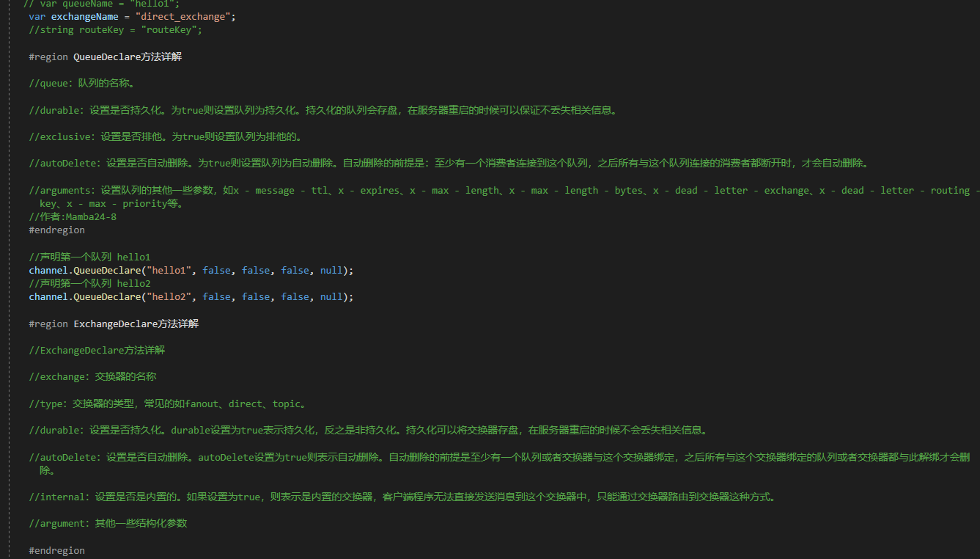This screenshot has height=559, width=980.
Task: Click the //声明第一个队列 hello2 comment
Action: click(89, 283)
